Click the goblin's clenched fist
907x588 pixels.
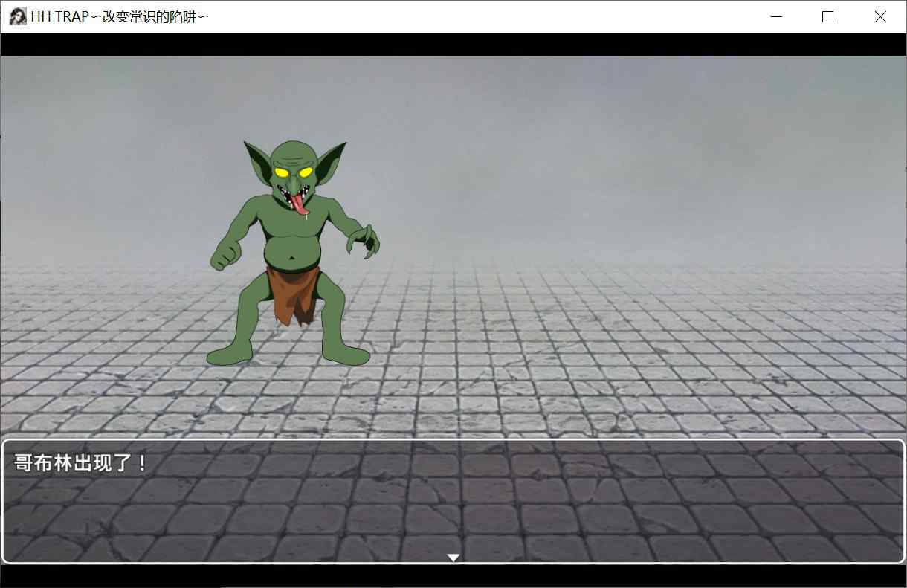224,256
